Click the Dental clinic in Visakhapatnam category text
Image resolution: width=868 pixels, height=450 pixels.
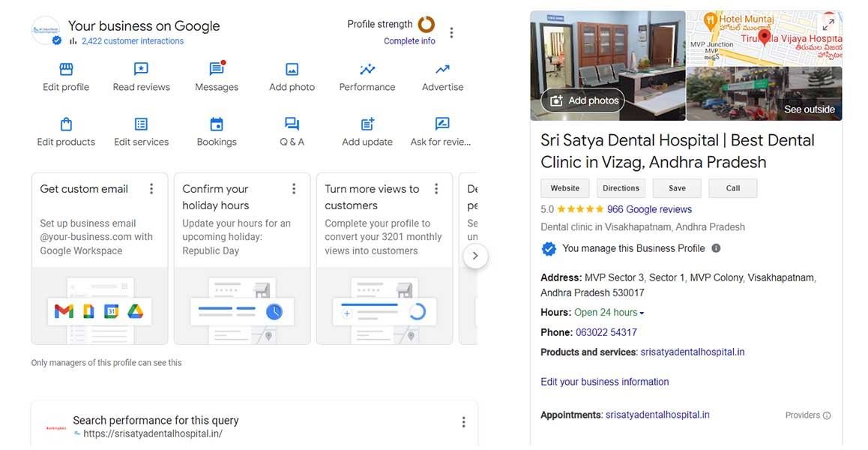tap(642, 227)
